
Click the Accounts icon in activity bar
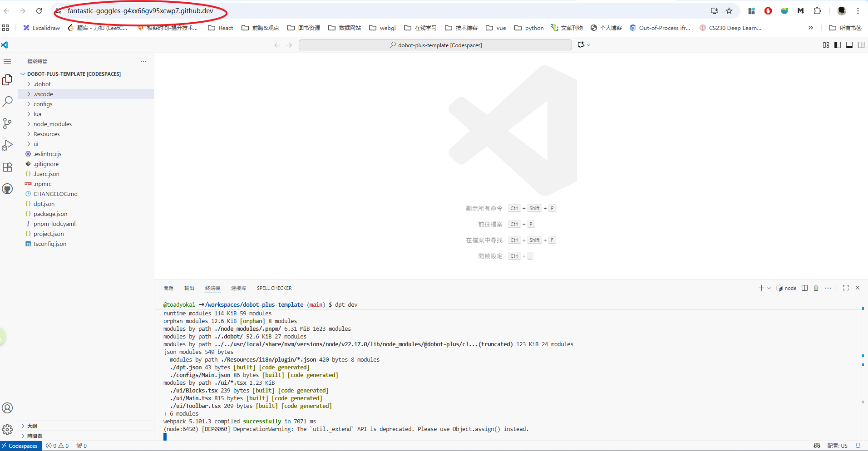(x=8, y=408)
